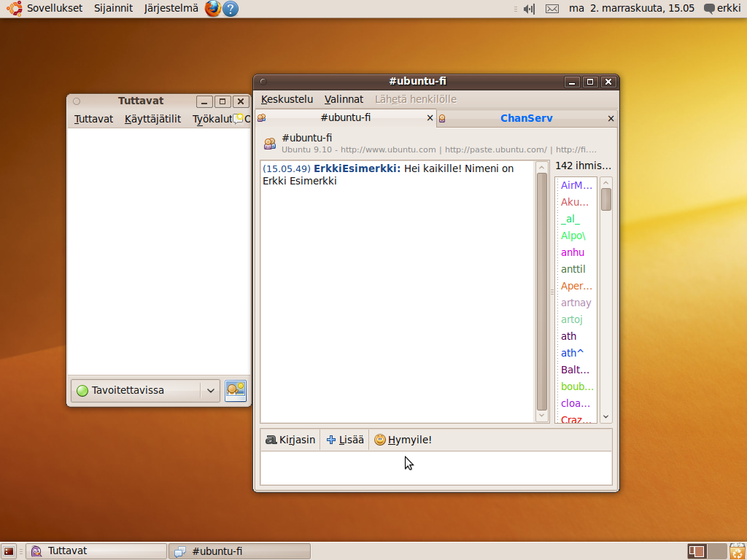Click the #ubuntu-fi chat room icon
The width and height of the screenshot is (747, 560).
(x=270, y=143)
